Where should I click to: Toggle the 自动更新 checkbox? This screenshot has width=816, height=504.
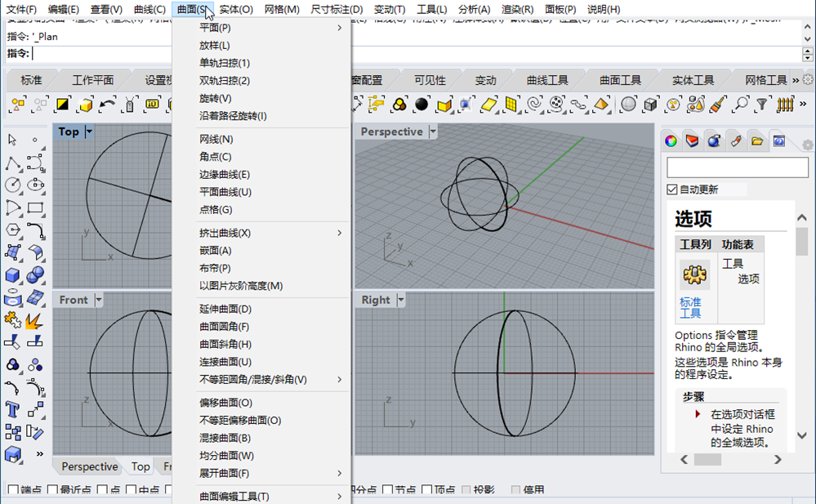(672, 190)
